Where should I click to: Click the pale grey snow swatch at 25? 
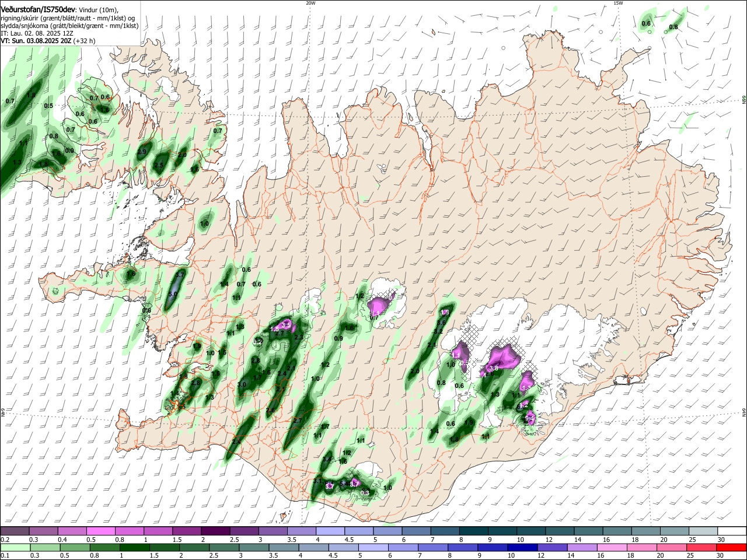pyautogui.click(x=703, y=531)
